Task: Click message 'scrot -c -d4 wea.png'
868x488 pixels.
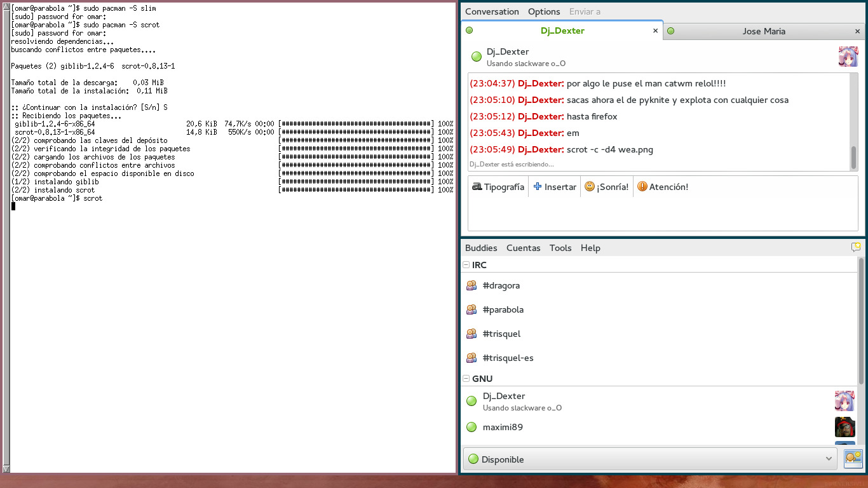Action: click(609, 149)
